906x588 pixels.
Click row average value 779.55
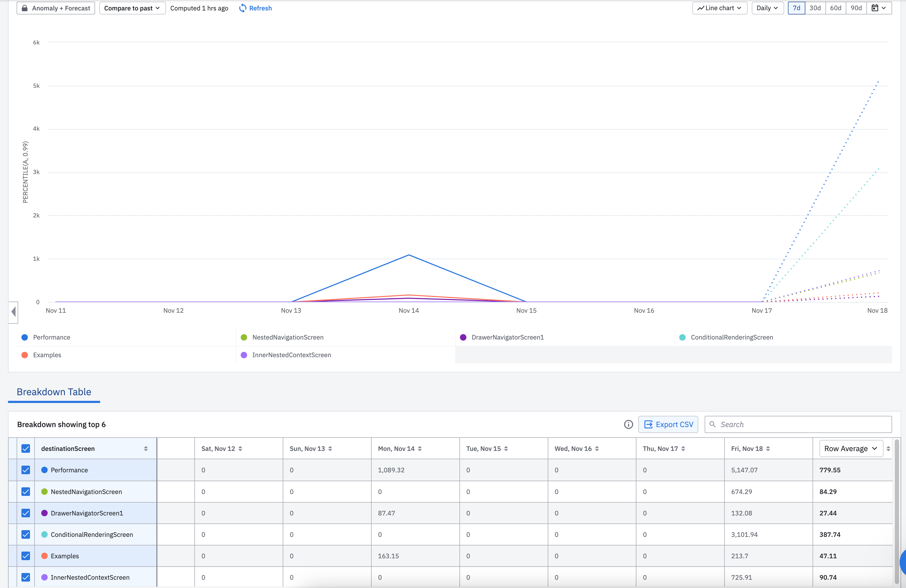(x=830, y=470)
